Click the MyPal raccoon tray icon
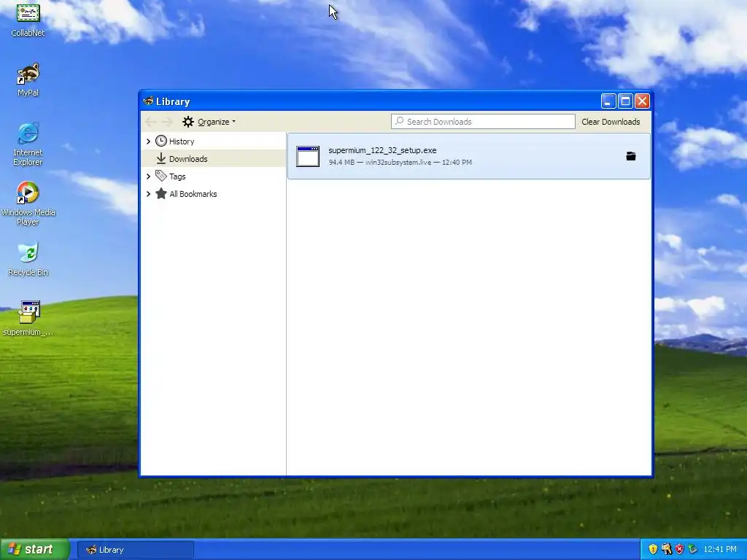This screenshot has height=560, width=747. [667, 550]
